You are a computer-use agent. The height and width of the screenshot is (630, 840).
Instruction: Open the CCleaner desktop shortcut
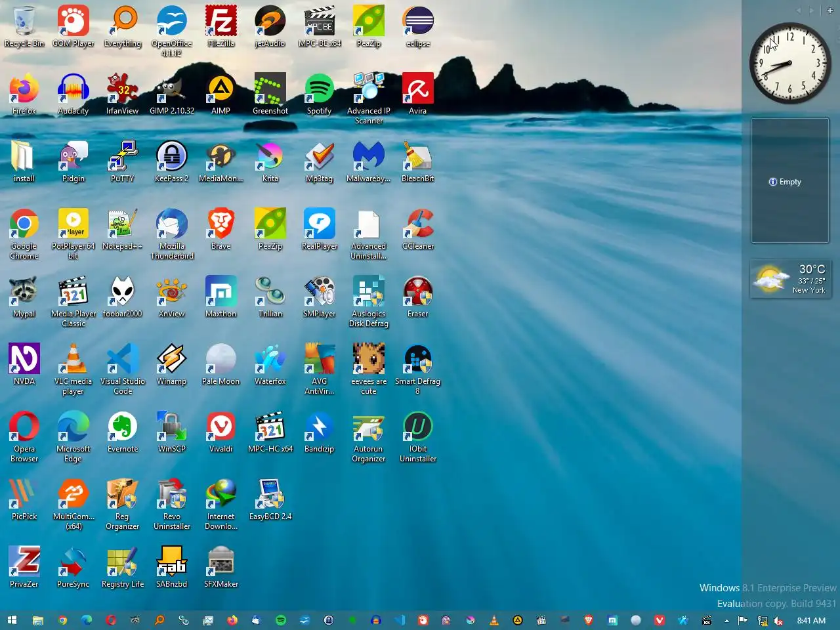click(x=418, y=230)
